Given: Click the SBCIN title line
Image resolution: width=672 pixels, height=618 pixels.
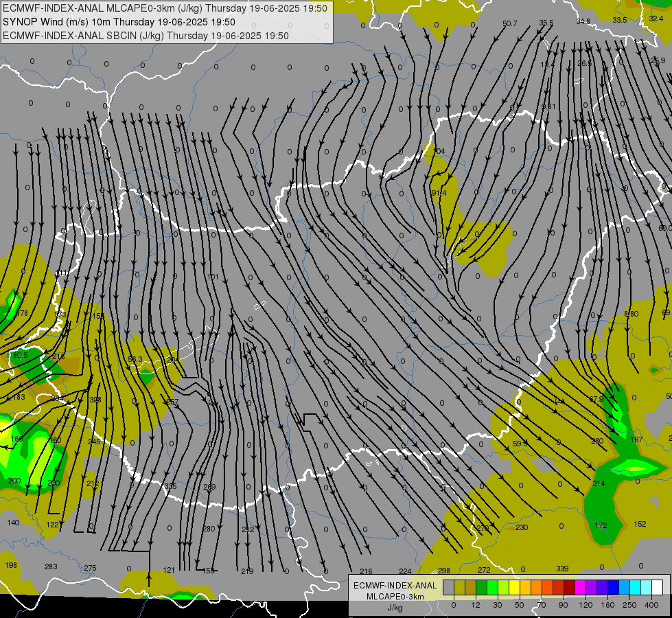Looking at the screenshot, I should point(146,36).
